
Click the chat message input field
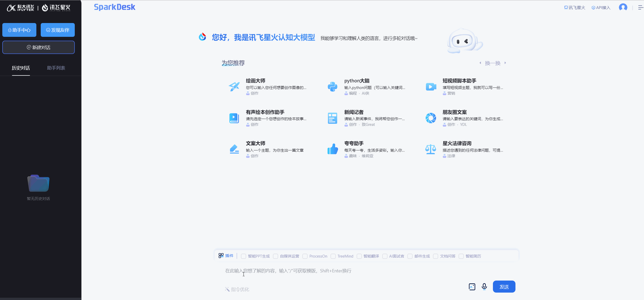[x=366, y=271]
